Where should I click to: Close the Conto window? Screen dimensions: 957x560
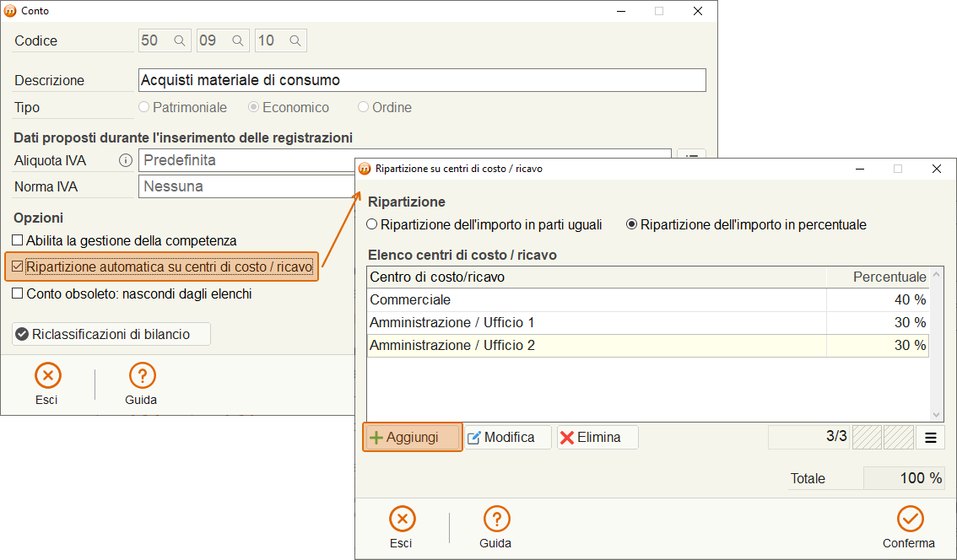tap(698, 11)
